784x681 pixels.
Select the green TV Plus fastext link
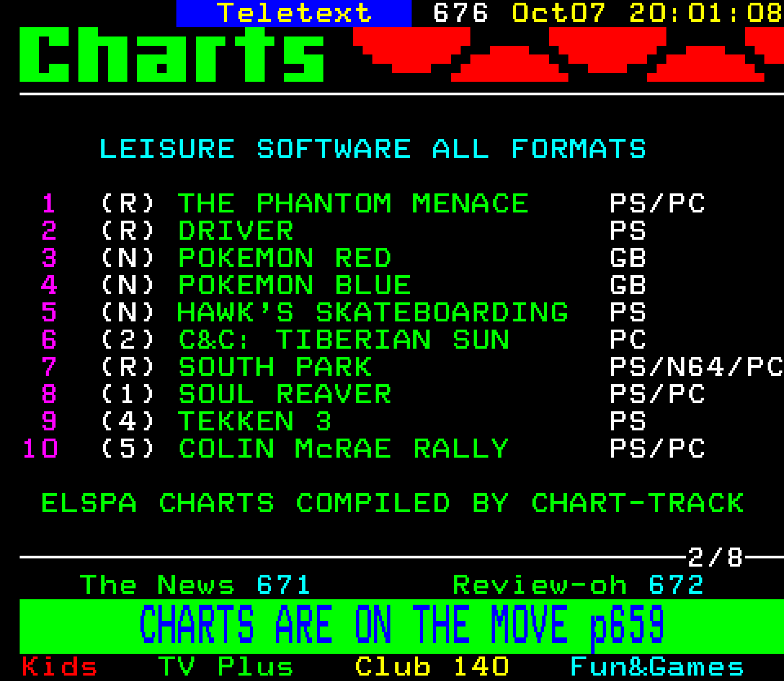click(x=225, y=667)
